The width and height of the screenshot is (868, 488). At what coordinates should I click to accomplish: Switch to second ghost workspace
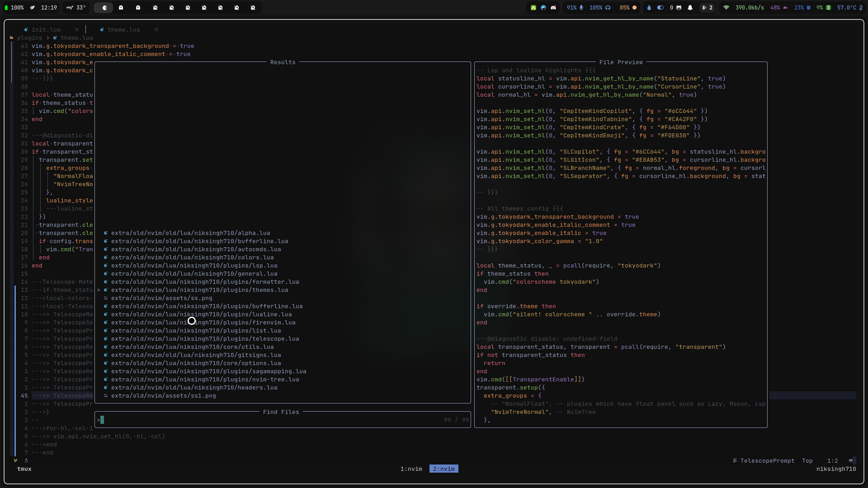click(x=138, y=8)
